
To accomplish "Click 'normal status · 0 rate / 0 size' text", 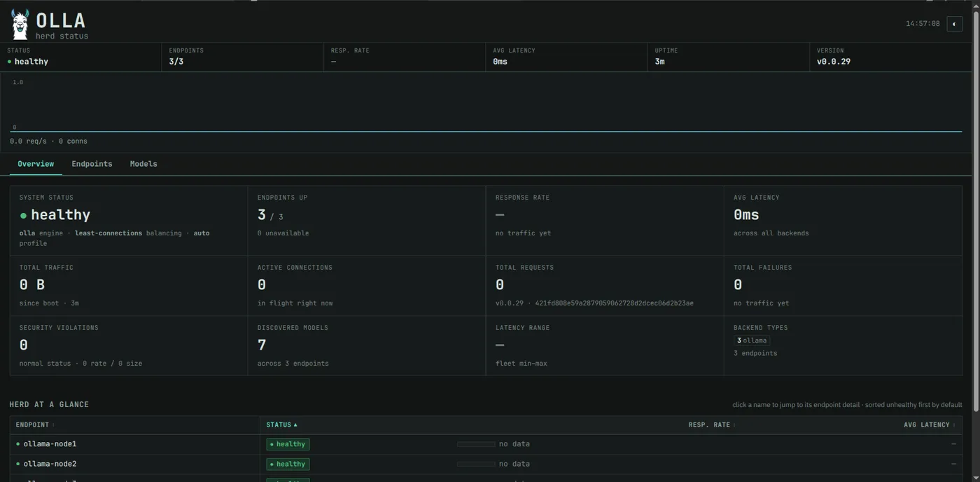I will click(x=80, y=364).
